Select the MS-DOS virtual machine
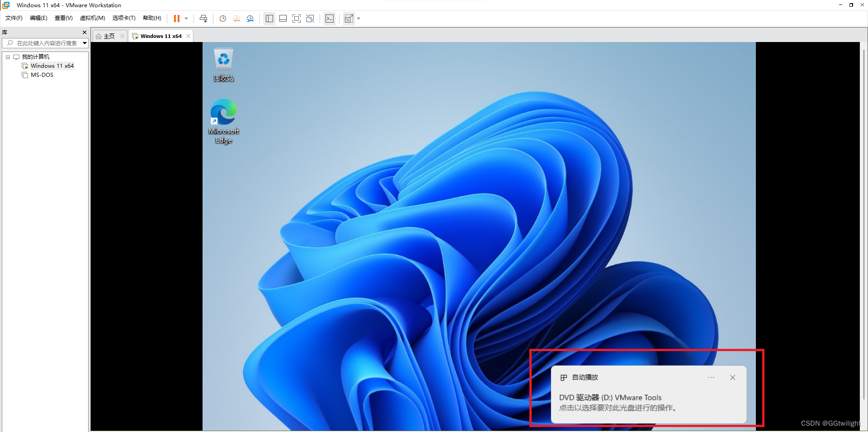 click(x=42, y=75)
